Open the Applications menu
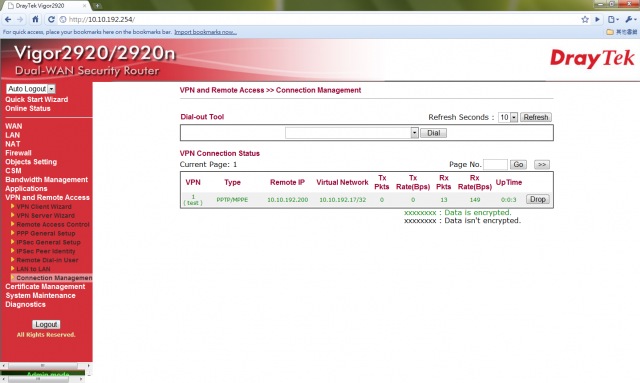 point(26,189)
